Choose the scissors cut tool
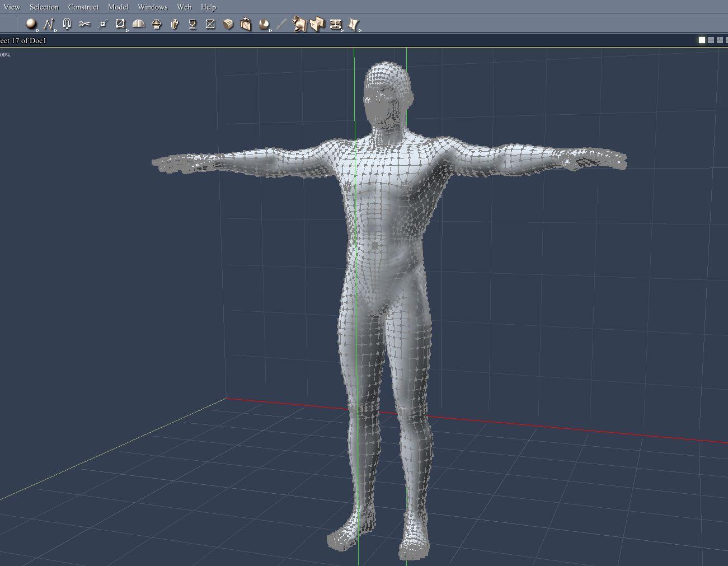The width and height of the screenshot is (728, 566). point(85,24)
